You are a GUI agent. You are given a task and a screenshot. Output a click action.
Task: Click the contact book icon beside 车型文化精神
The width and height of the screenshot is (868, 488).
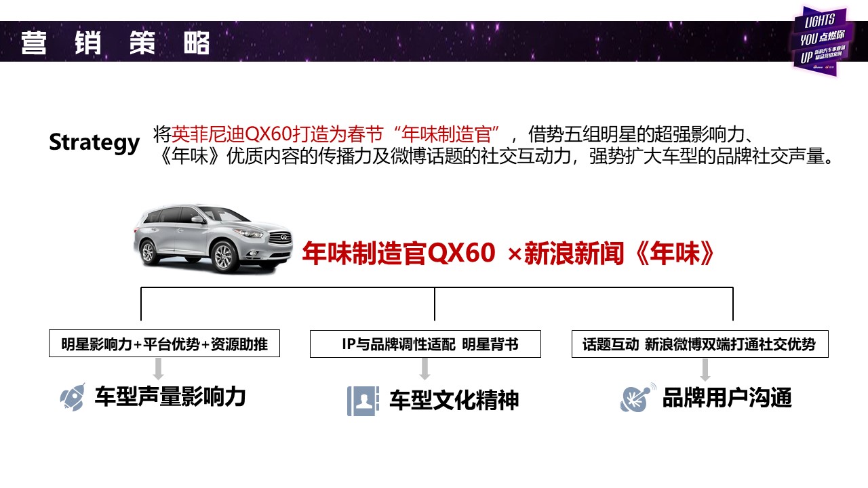click(363, 401)
